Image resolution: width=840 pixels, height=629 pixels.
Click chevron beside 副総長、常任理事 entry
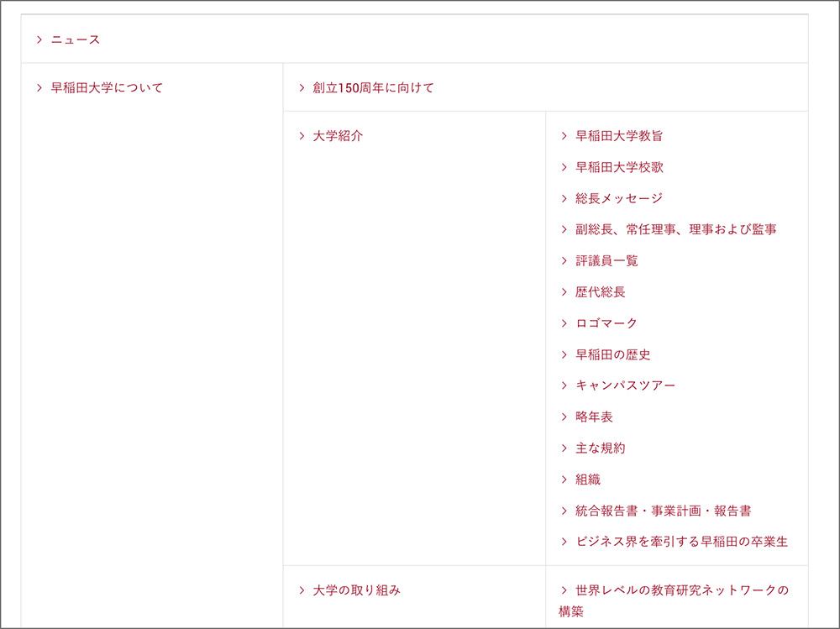coord(564,230)
